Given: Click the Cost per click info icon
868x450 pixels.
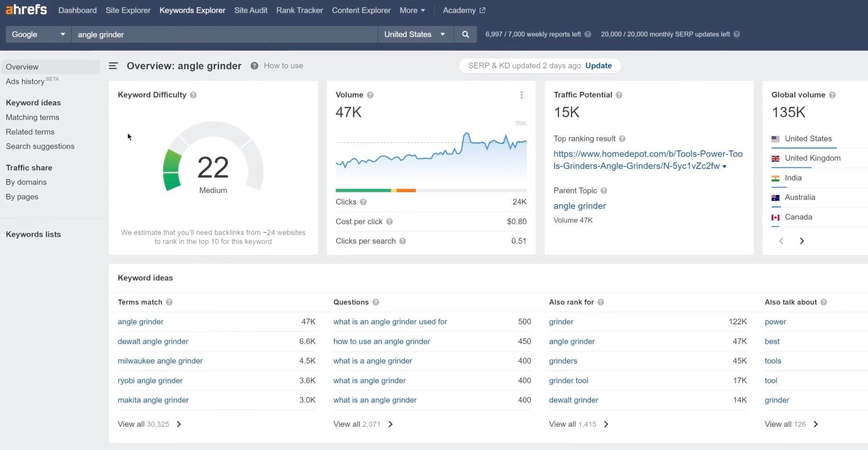Looking at the screenshot, I should 389,221.
